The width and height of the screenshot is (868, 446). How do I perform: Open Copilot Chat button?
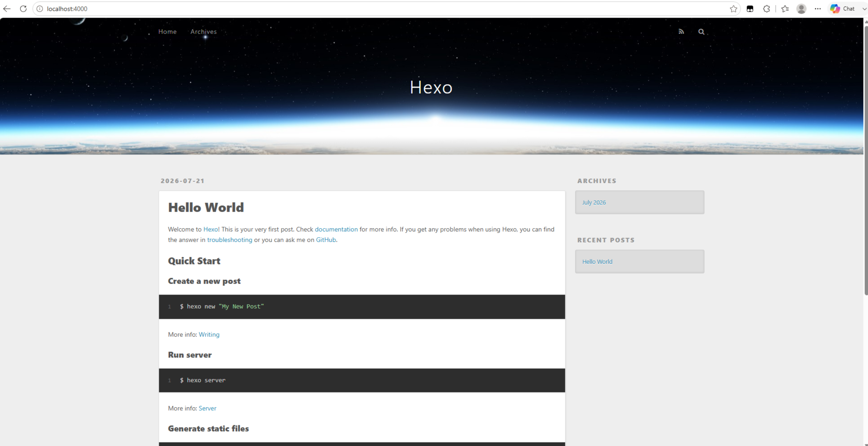tap(843, 9)
